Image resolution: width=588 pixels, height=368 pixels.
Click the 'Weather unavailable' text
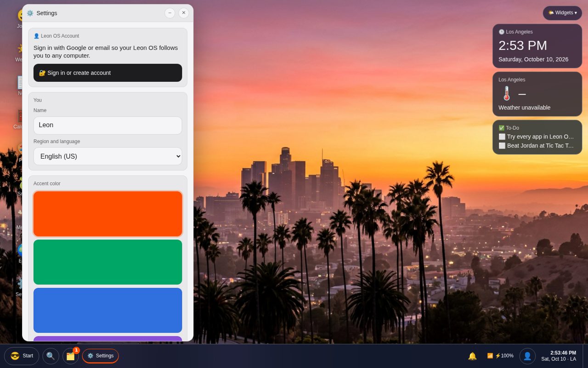point(524,108)
